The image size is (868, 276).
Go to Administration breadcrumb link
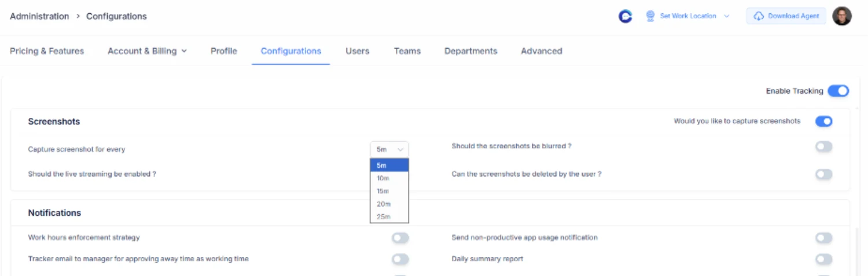(39, 16)
